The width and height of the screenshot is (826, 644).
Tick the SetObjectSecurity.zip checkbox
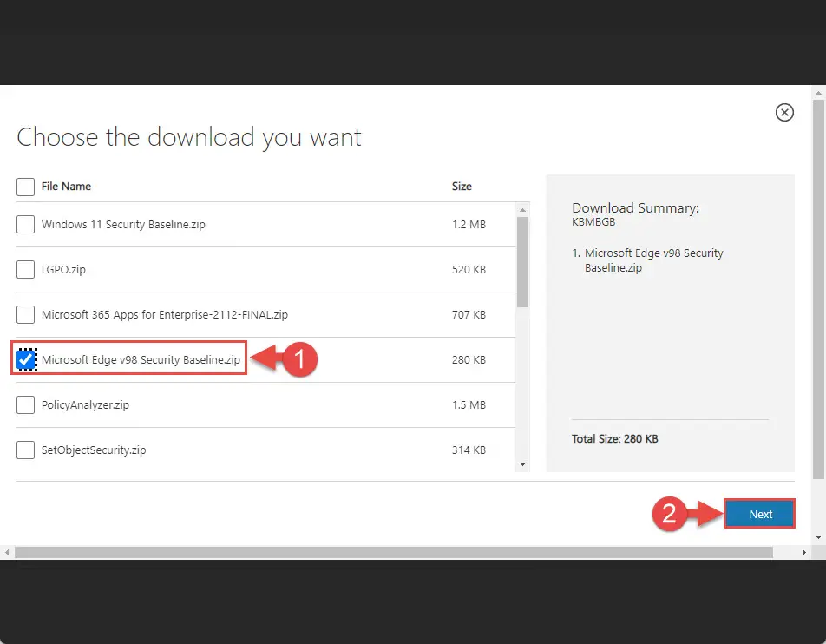click(x=25, y=450)
